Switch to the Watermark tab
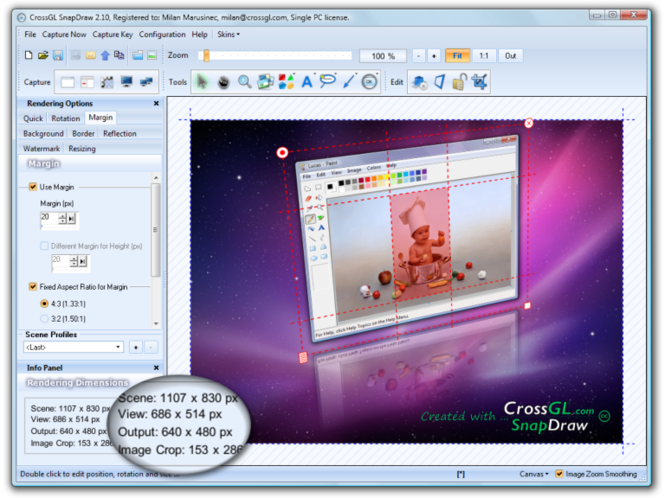 click(42, 148)
